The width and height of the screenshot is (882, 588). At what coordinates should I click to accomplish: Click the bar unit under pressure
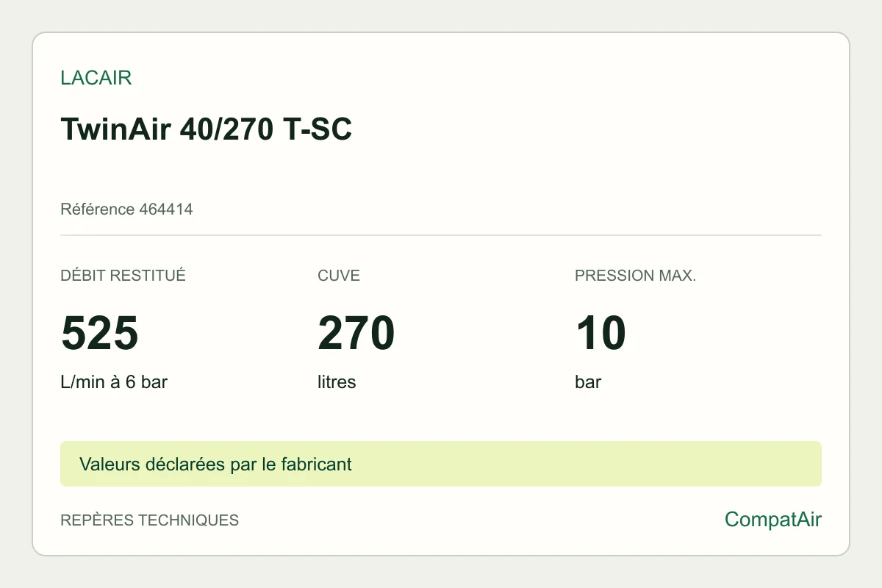[588, 382]
